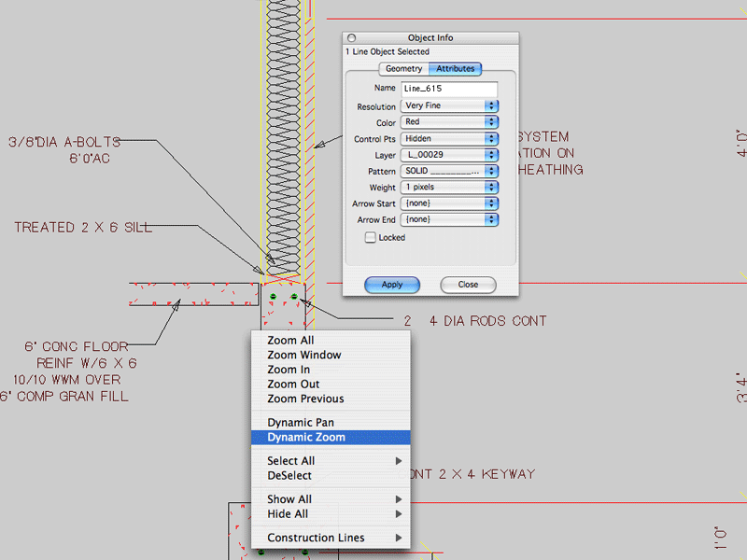Choose Zoom All from the context menu
This screenshot has width=747, height=560.
290,341
